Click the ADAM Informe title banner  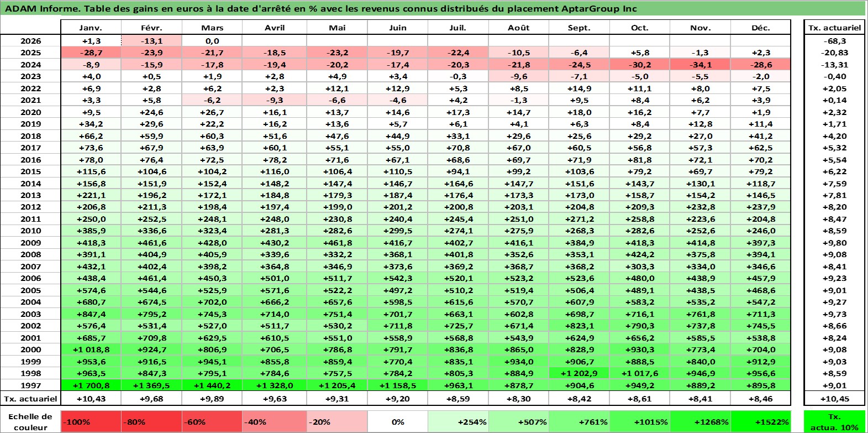433,8
